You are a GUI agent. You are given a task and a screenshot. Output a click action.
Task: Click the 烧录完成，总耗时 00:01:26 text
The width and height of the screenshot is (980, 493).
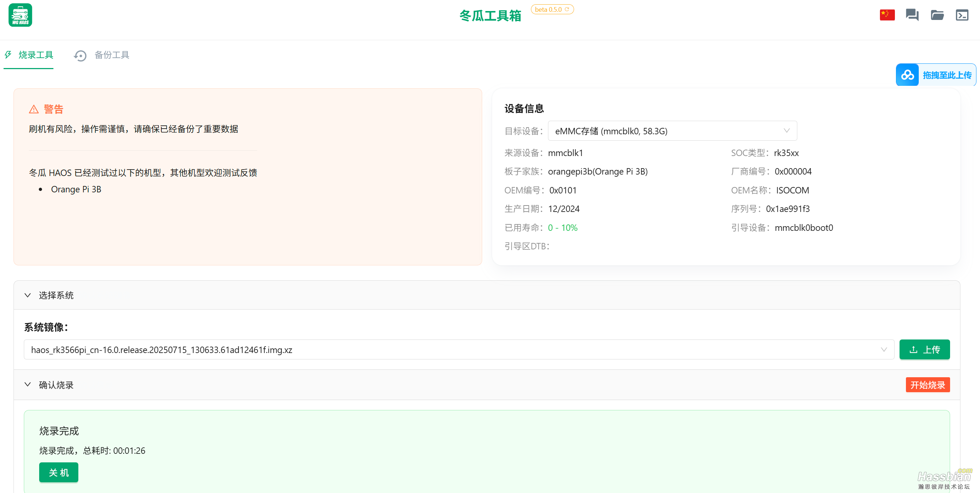(92, 451)
